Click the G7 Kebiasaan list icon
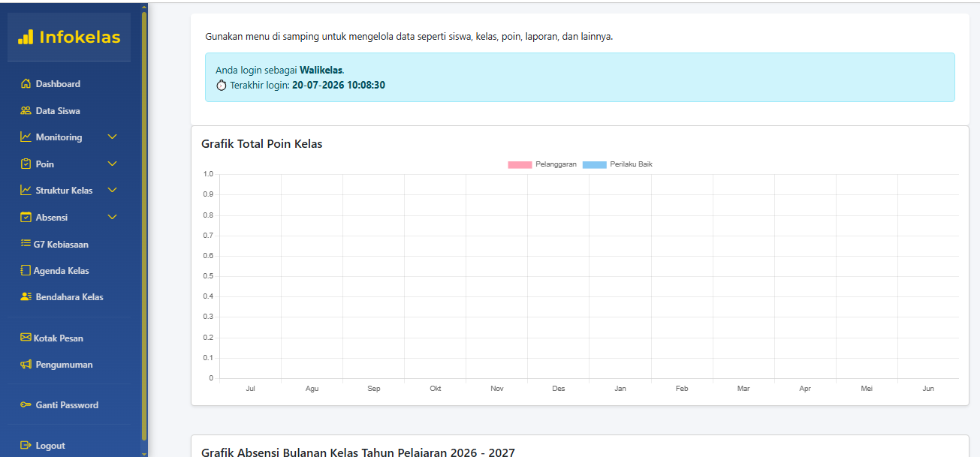The width and height of the screenshot is (980, 457). coord(26,244)
